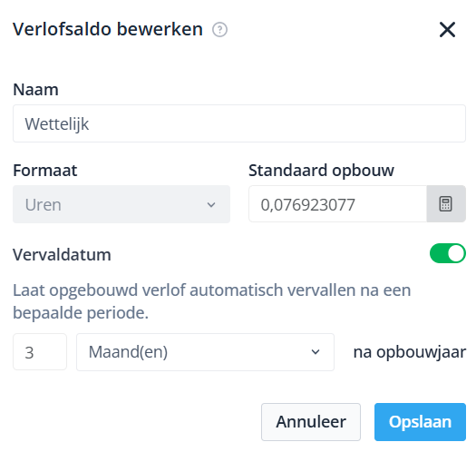Click the Naam field label
Screen dimensions: 476x452
tap(36, 90)
